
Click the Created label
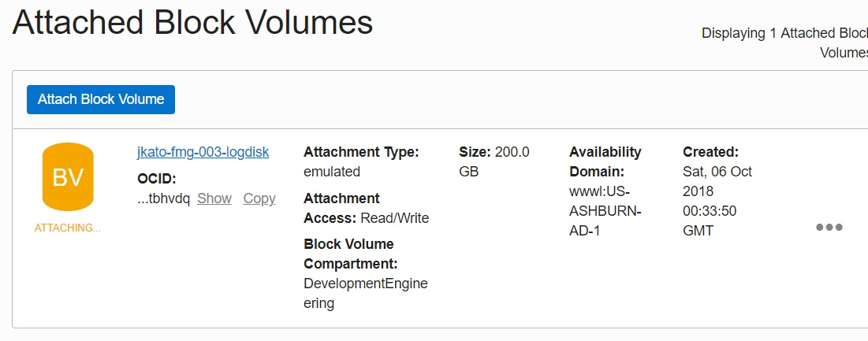710,152
